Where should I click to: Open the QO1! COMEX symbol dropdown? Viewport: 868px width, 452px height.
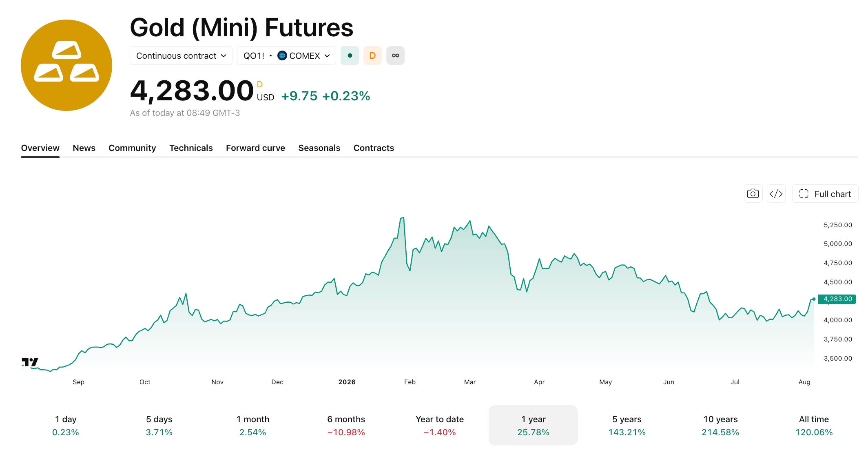286,55
